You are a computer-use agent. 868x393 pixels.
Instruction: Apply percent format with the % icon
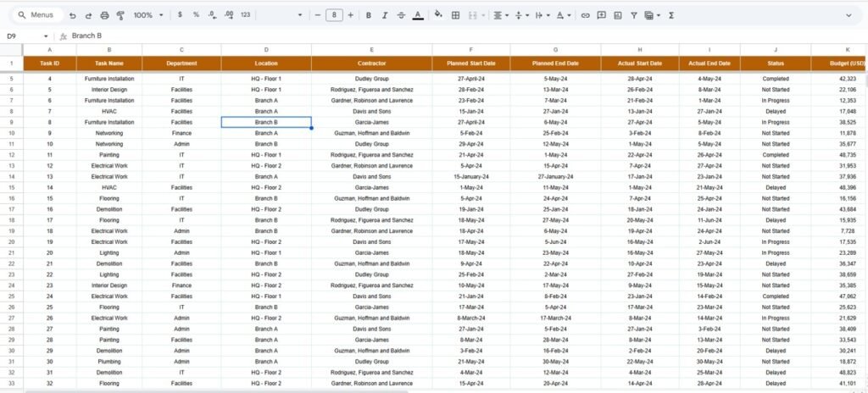click(x=196, y=15)
